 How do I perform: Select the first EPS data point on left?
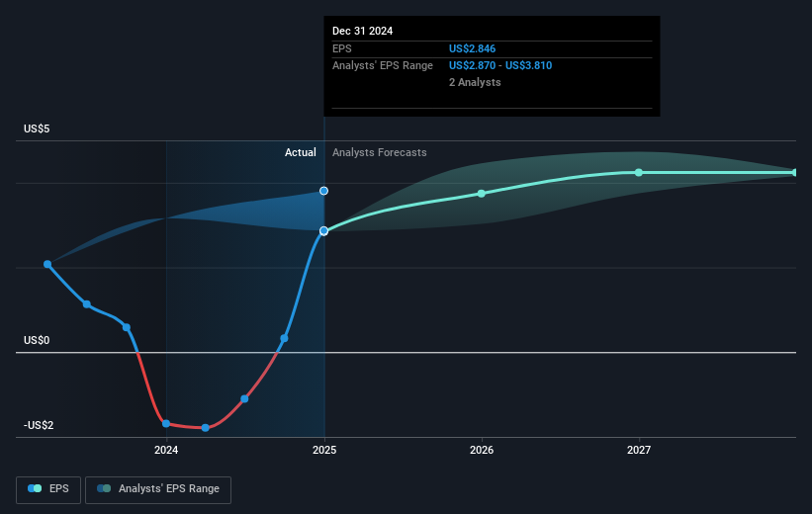47,265
